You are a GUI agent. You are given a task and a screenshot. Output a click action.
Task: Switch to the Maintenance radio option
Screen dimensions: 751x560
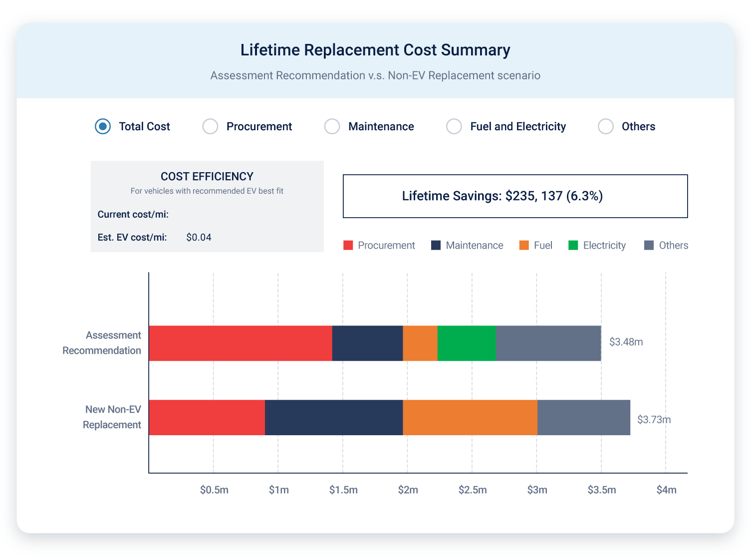coord(332,127)
